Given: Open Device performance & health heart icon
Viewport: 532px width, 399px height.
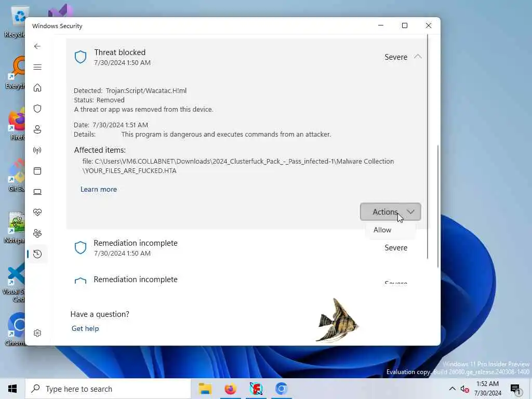Looking at the screenshot, I should pos(37,212).
